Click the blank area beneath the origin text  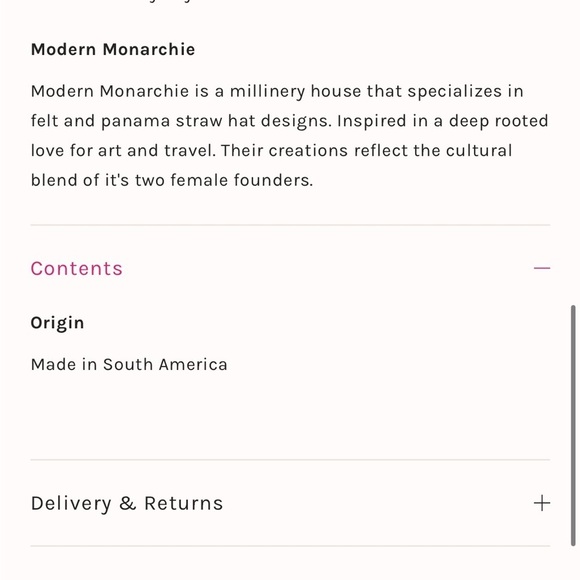290,416
